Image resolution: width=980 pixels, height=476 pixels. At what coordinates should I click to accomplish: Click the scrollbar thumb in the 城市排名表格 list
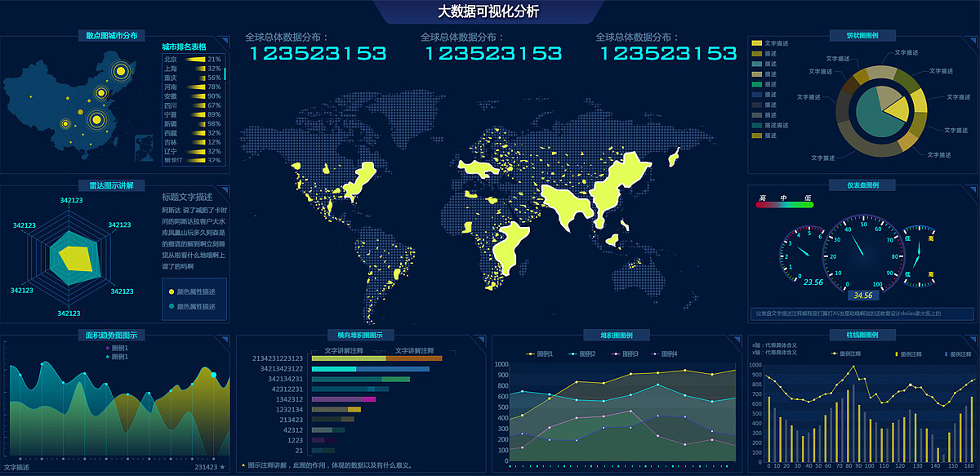point(225,73)
